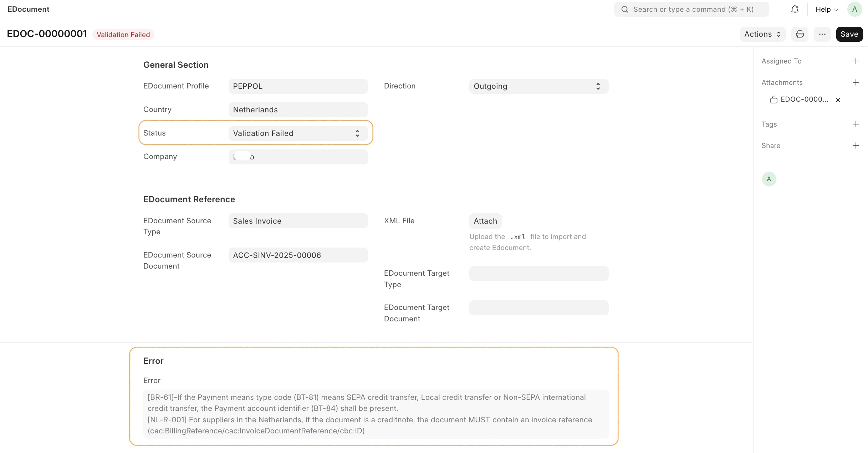
Task: Click the notifications bell icon
Action: (795, 9)
